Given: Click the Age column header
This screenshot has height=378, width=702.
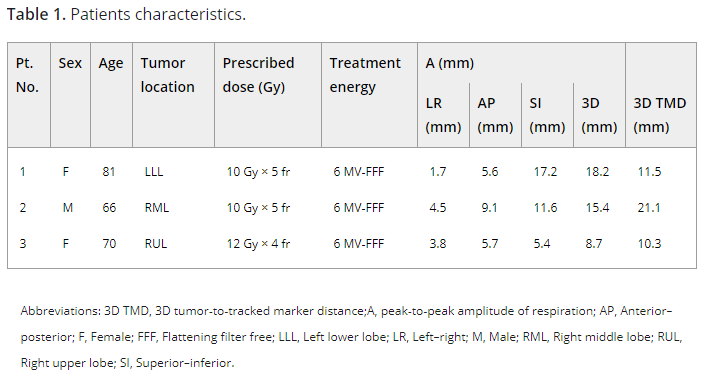Looking at the screenshot, I should click(x=111, y=63).
